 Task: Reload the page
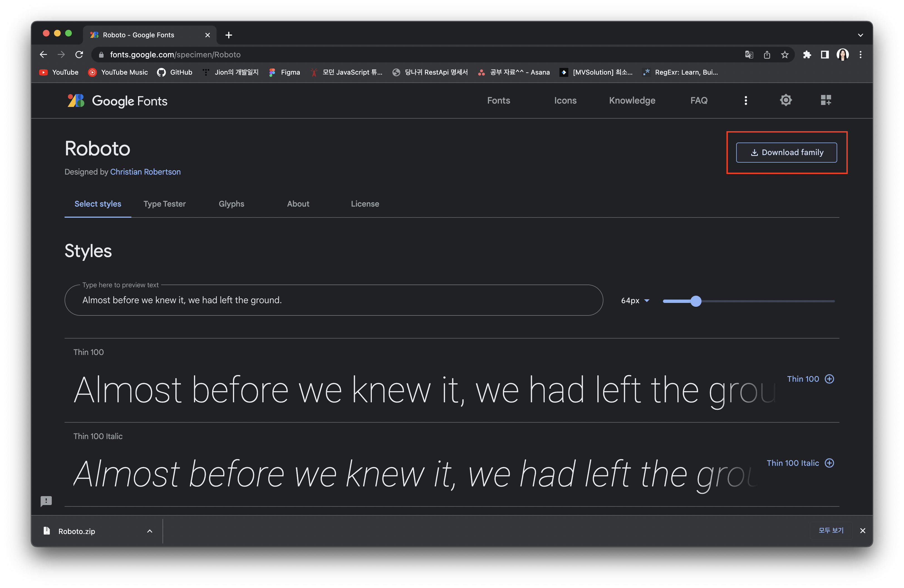click(x=79, y=55)
